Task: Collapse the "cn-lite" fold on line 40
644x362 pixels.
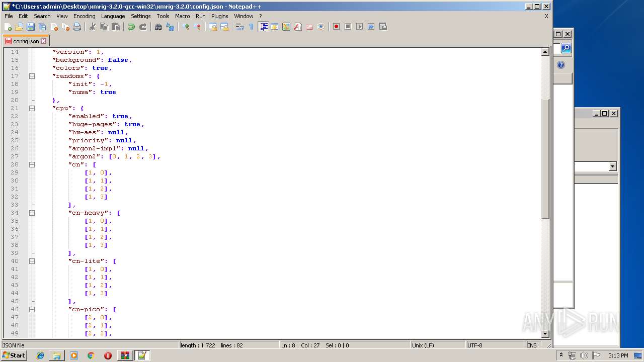Action: 32,261
